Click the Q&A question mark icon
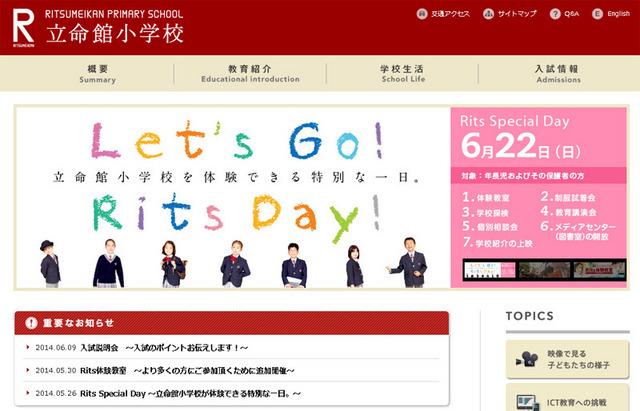Viewport: 640px width, 411px height. tap(555, 14)
